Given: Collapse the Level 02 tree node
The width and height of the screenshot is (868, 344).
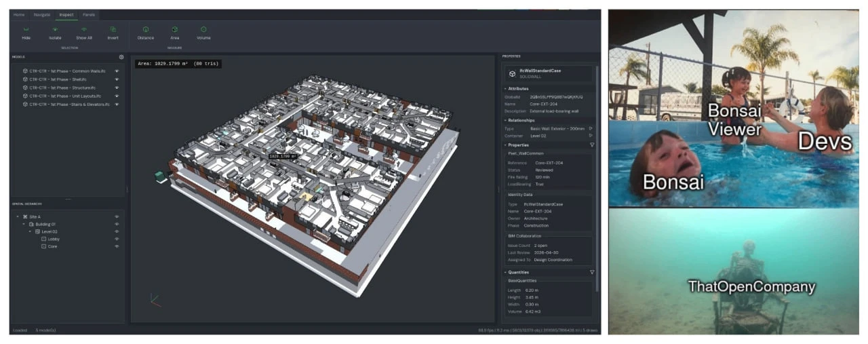Looking at the screenshot, I should point(30,231).
